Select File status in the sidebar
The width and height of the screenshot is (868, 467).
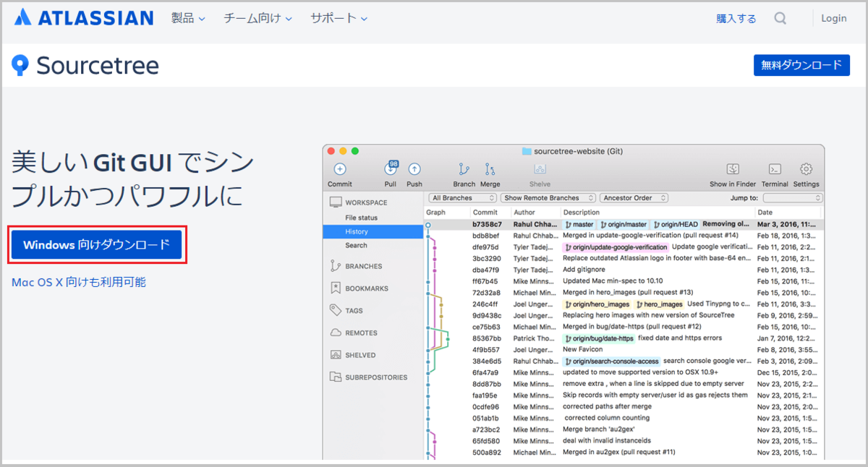pos(362,218)
